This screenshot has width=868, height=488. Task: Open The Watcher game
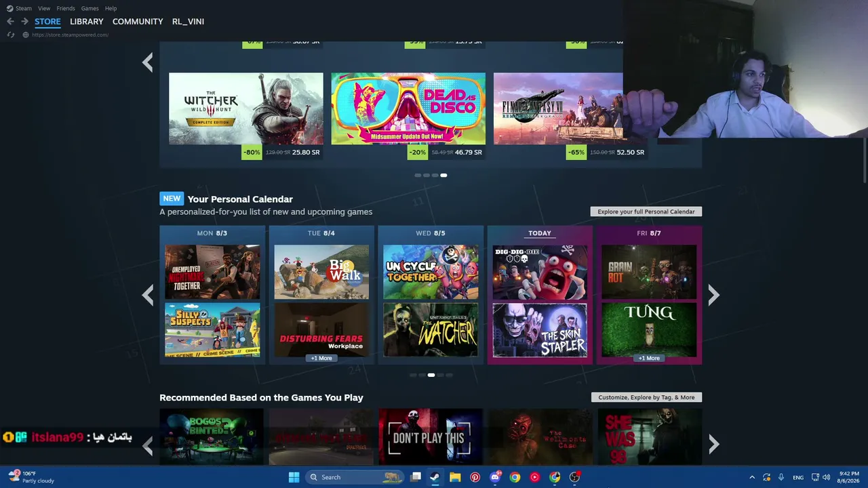[x=431, y=330]
